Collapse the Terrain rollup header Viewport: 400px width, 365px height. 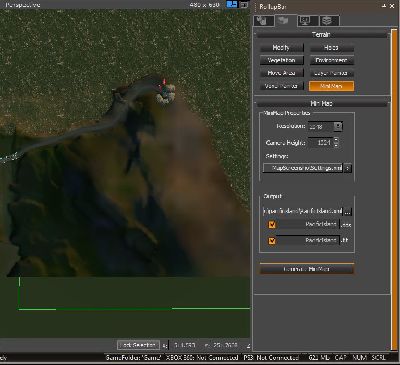(321, 34)
